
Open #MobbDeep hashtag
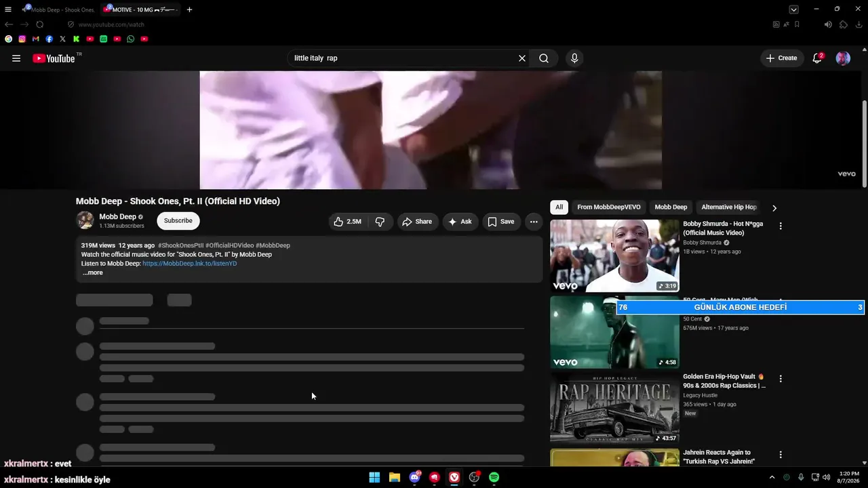273,245
